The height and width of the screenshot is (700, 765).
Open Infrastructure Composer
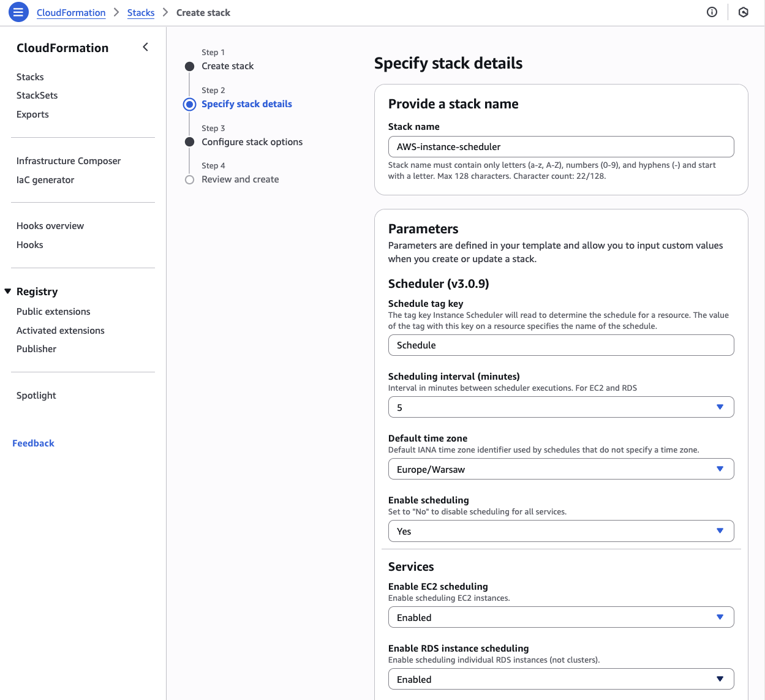69,161
